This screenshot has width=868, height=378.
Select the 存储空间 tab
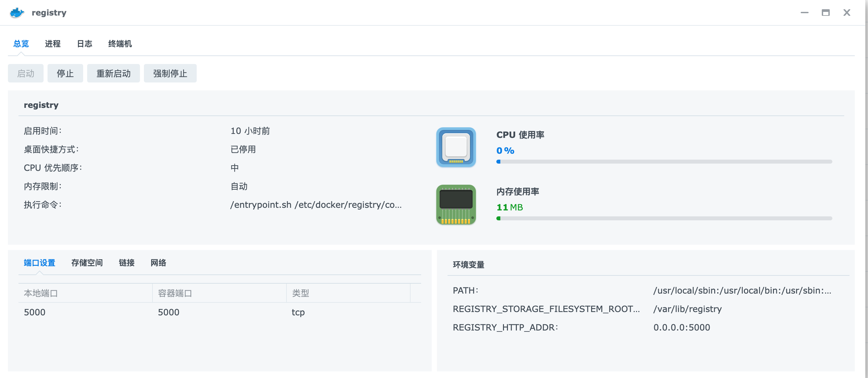pos(87,263)
